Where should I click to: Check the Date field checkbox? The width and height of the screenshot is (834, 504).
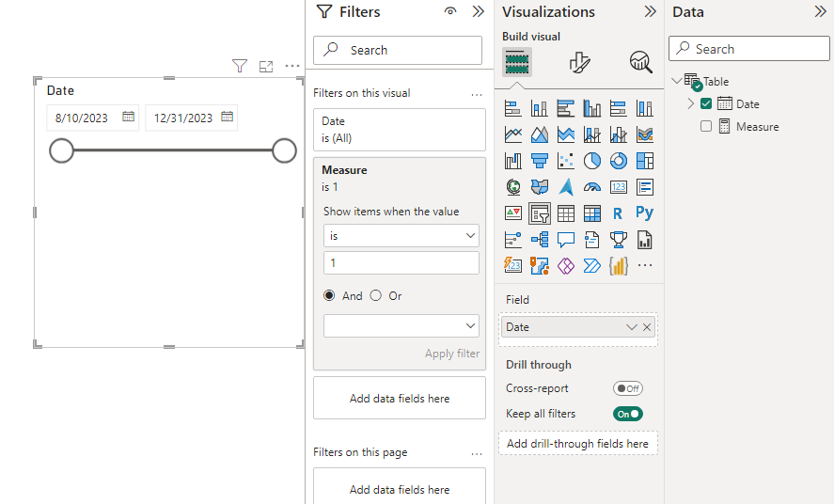(x=706, y=103)
